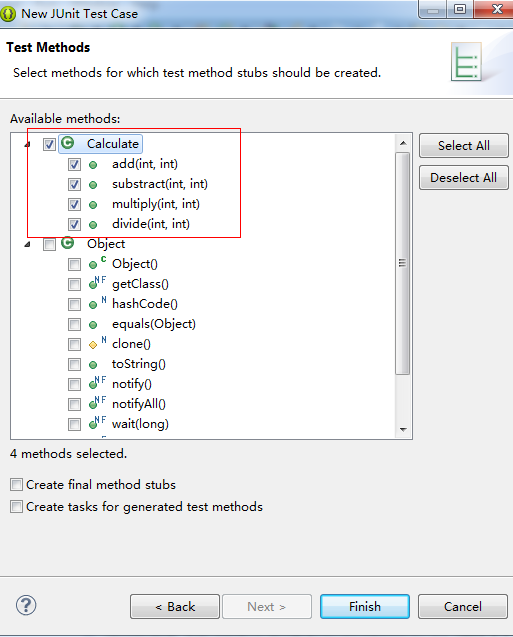The image size is (513, 637).
Task: Select the Calculate tree label
Action: [x=113, y=144]
